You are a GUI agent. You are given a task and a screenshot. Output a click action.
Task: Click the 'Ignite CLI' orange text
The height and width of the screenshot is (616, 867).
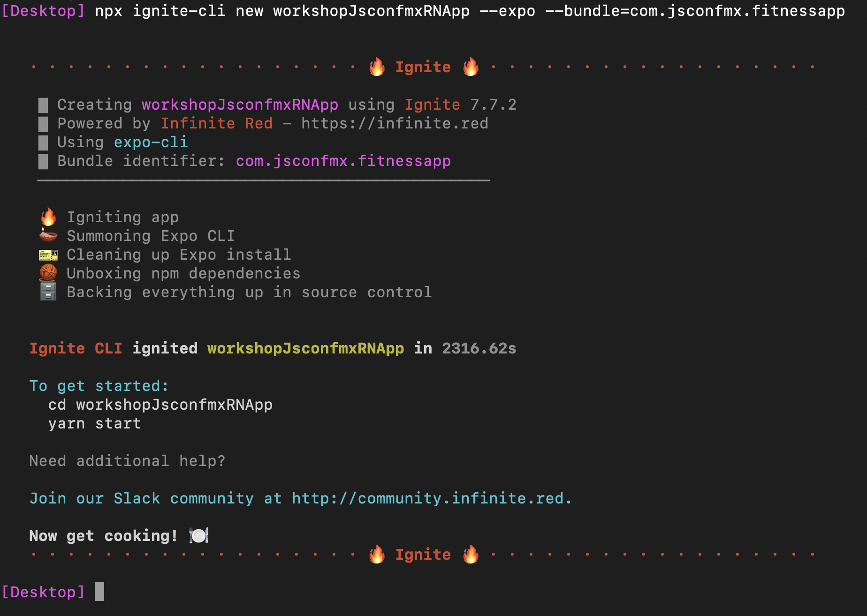(76, 348)
